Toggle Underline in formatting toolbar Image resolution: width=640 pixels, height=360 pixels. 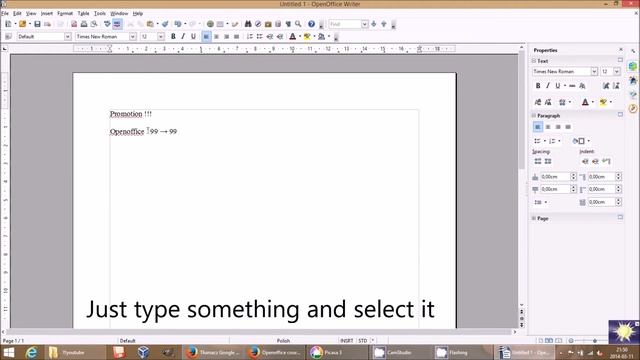[193, 37]
